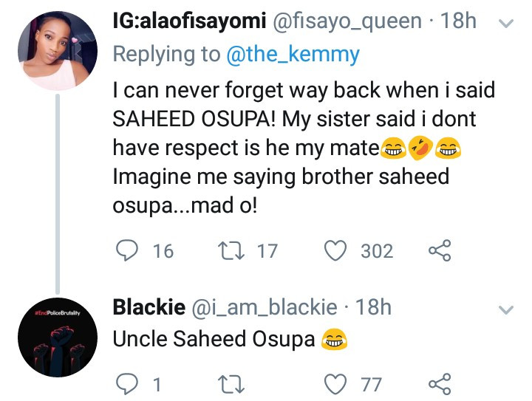Reply to Blackie's tweet
The width and height of the screenshot is (532, 401).
[x=127, y=384]
